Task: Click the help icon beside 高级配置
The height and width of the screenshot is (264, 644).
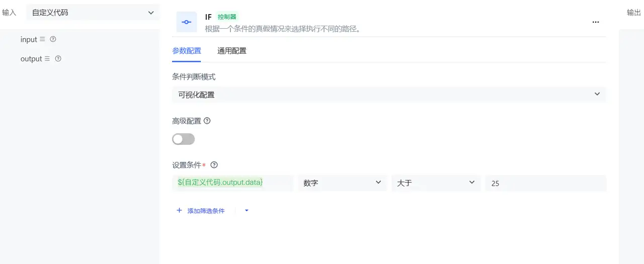Action: (x=207, y=121)
